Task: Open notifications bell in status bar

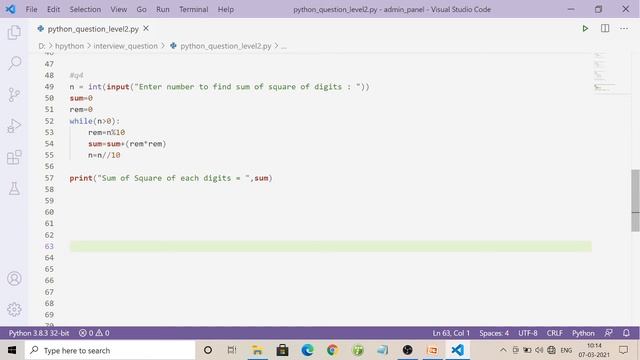Action: [627, 333]
